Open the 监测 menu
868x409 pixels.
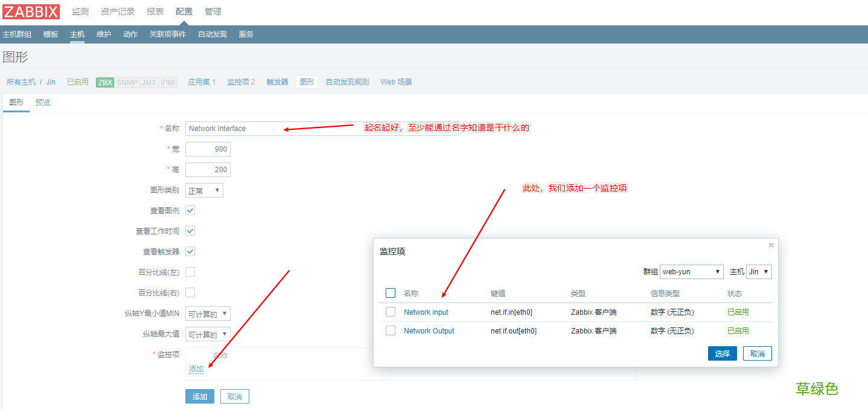click(80, 11)
